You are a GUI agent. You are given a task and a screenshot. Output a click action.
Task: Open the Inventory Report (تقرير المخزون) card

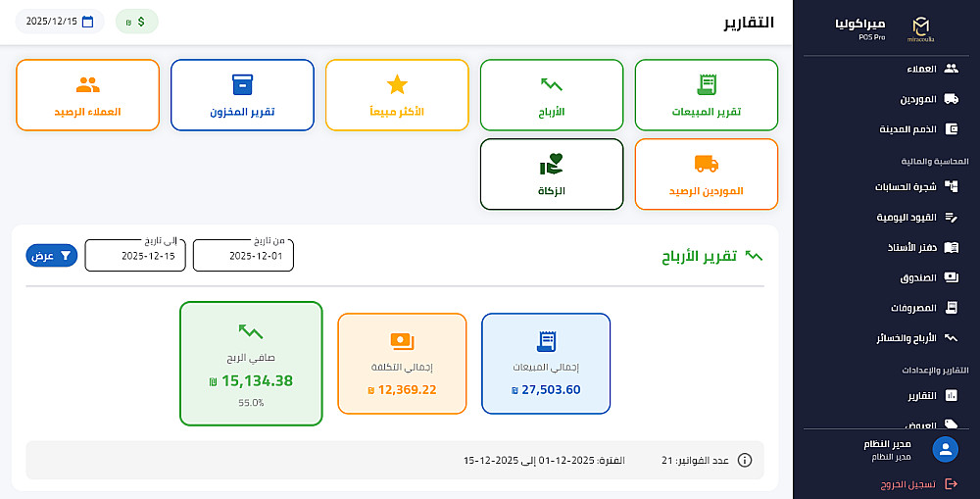pos(242,95)
